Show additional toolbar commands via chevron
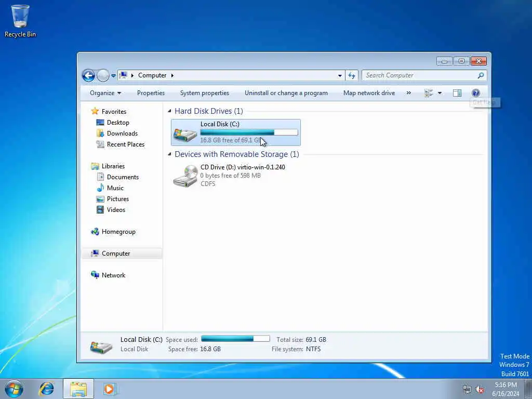The image size is (532, 399). point(409,93)
